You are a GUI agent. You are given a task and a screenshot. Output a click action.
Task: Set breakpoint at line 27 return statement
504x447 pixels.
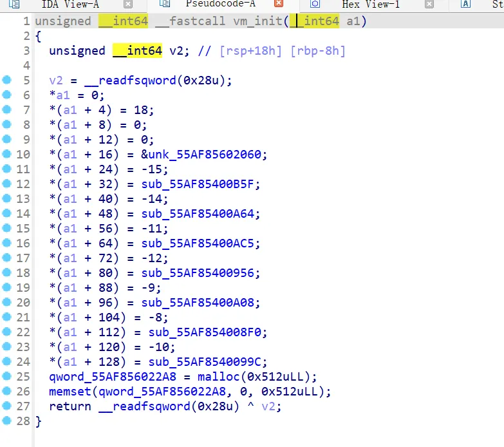[7, 406]
